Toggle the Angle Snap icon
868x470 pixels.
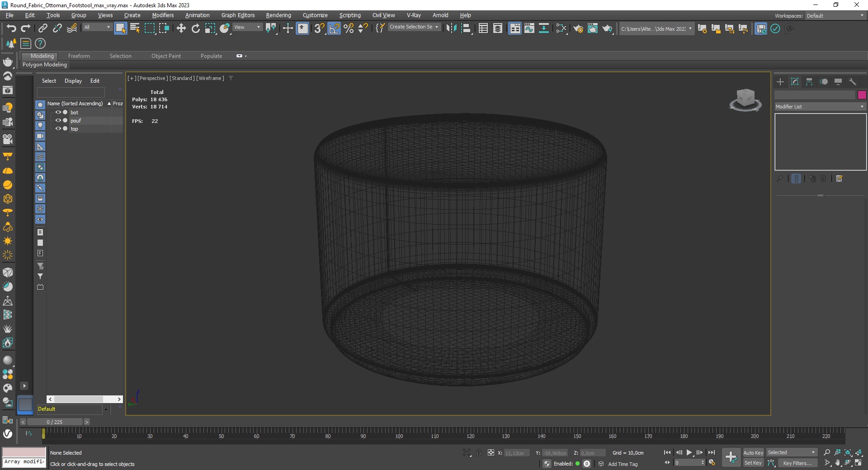coord(334,28)
